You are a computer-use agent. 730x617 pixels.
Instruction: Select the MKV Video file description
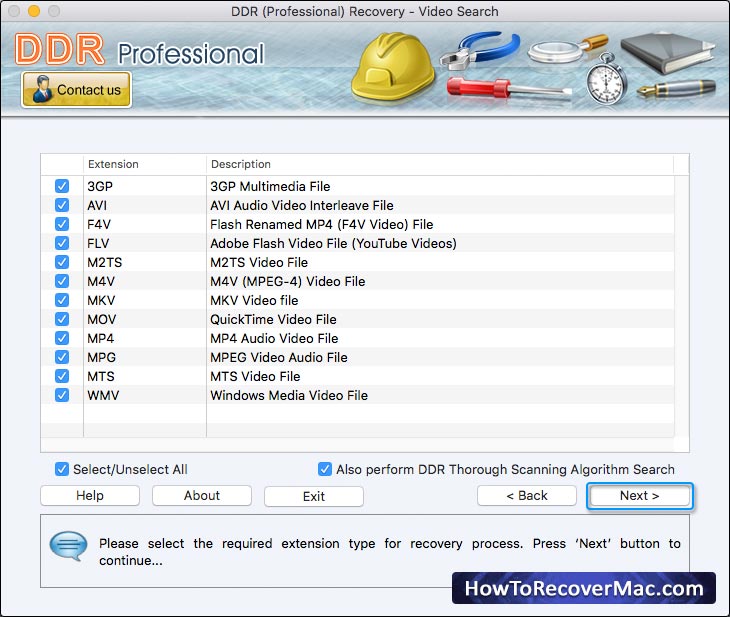(254, 300)
